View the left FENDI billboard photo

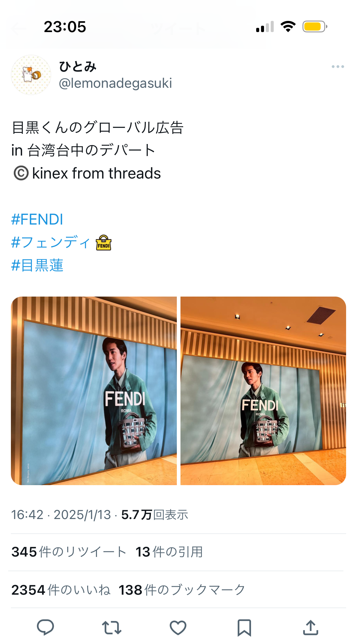click(x=94, y=391)
